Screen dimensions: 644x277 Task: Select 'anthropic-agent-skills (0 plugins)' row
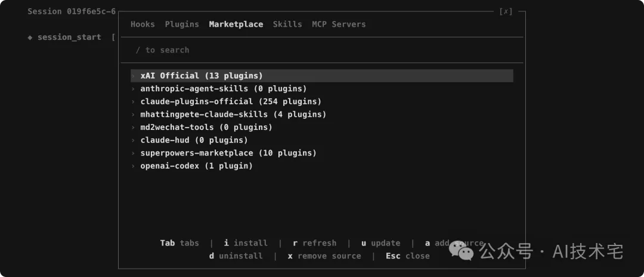click(321, 89)
